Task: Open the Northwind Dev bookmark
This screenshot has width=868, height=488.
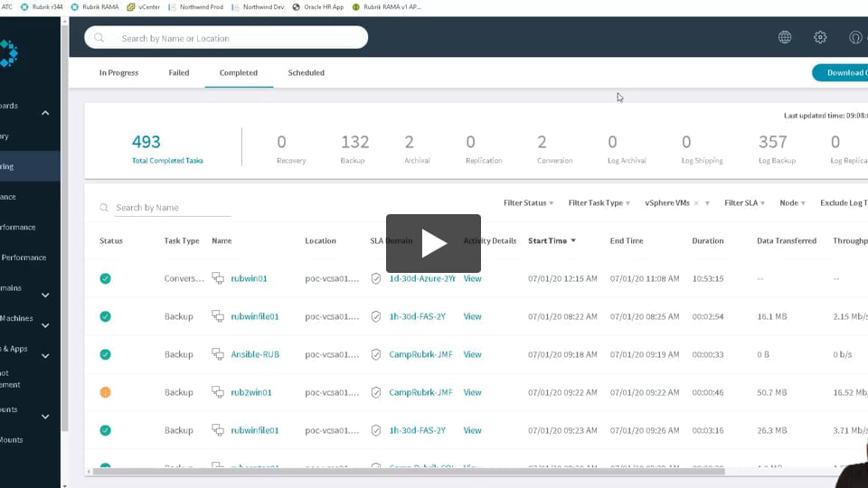Action: pos(258,7)
